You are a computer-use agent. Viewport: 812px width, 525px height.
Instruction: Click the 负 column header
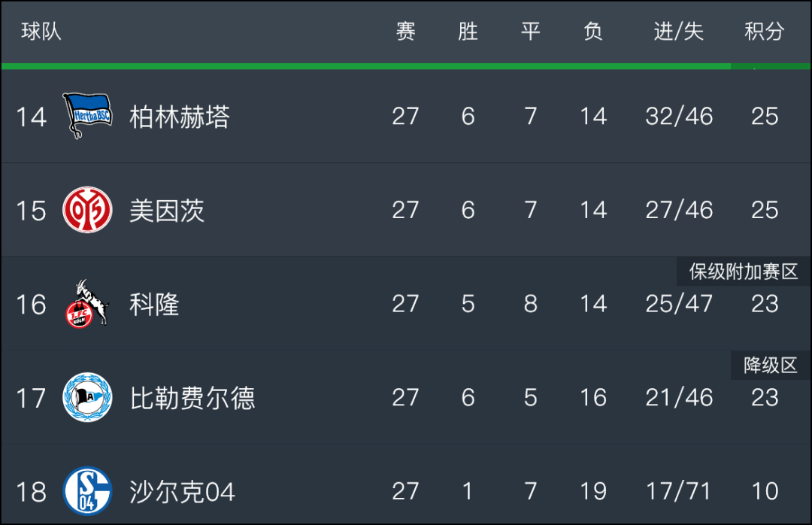593,32
